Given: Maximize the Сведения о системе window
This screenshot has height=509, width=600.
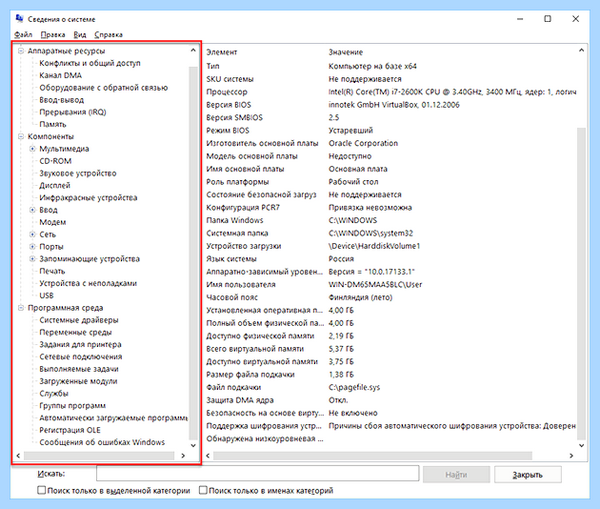Looking at the screenshot, I should point(548,19).
